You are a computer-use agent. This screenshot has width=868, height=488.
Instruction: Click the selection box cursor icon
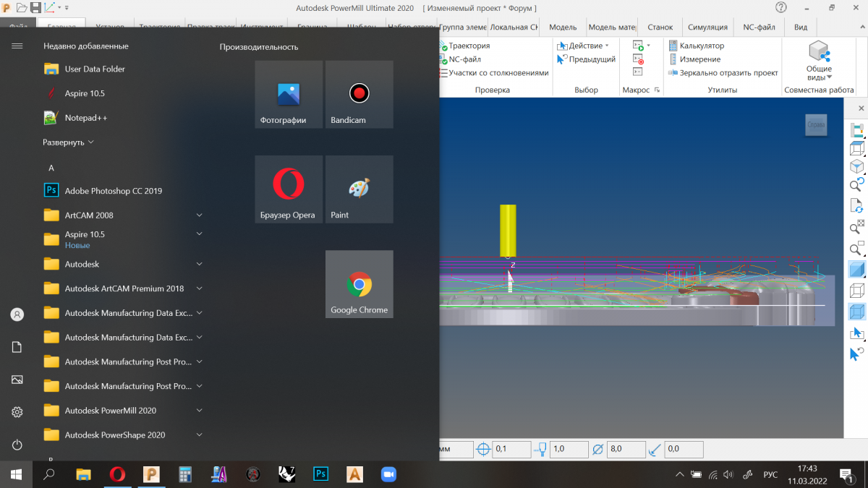pos(857,333)
